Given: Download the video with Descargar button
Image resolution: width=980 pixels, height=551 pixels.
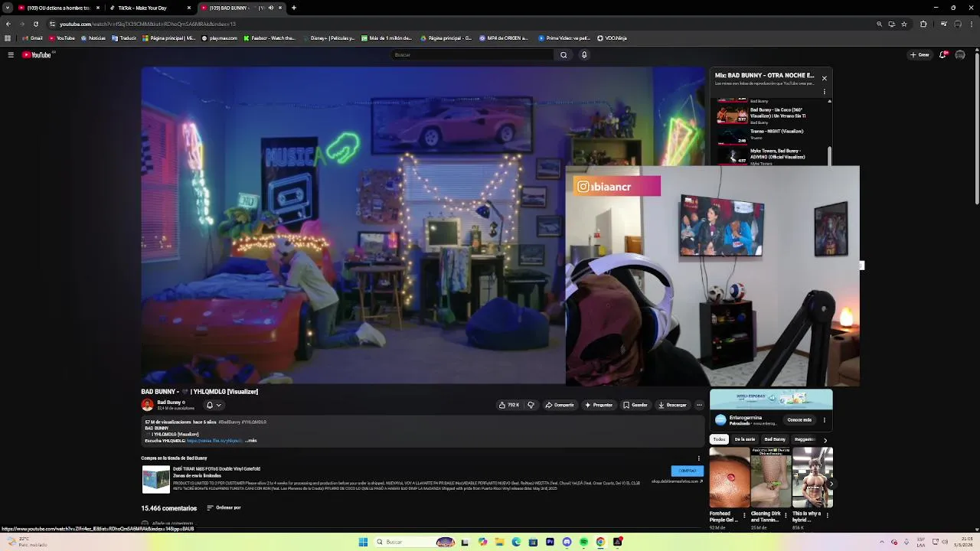Looking at the screenshot, I should [672, 405].
